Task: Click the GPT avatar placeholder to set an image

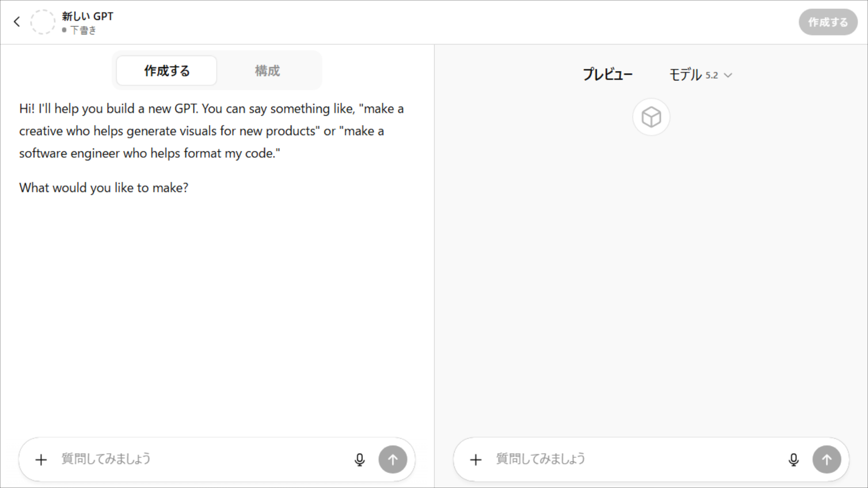Action: click(x=43, y=22)
